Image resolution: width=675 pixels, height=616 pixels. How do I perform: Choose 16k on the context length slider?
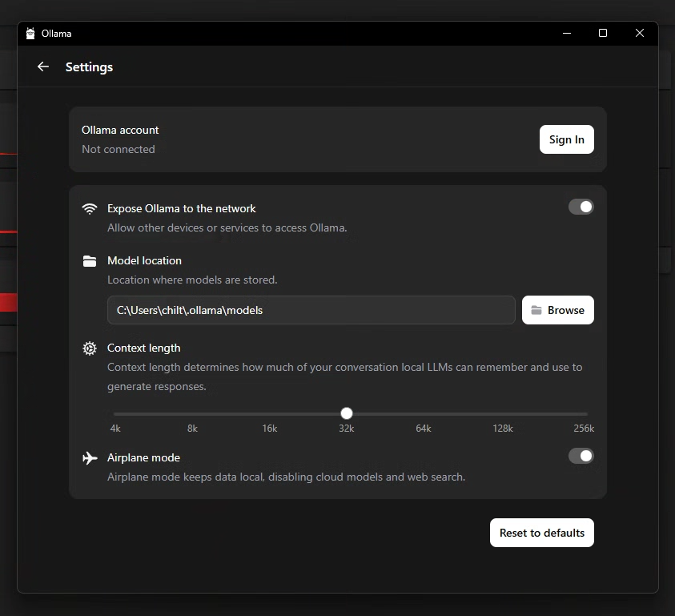[x=270, y=414]
